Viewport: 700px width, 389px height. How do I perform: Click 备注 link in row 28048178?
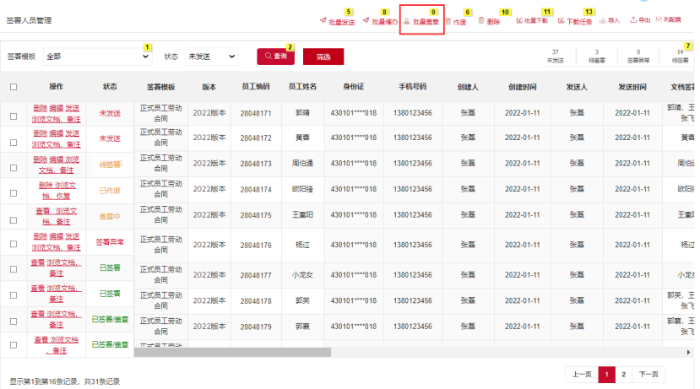click(x=56, y=299)
